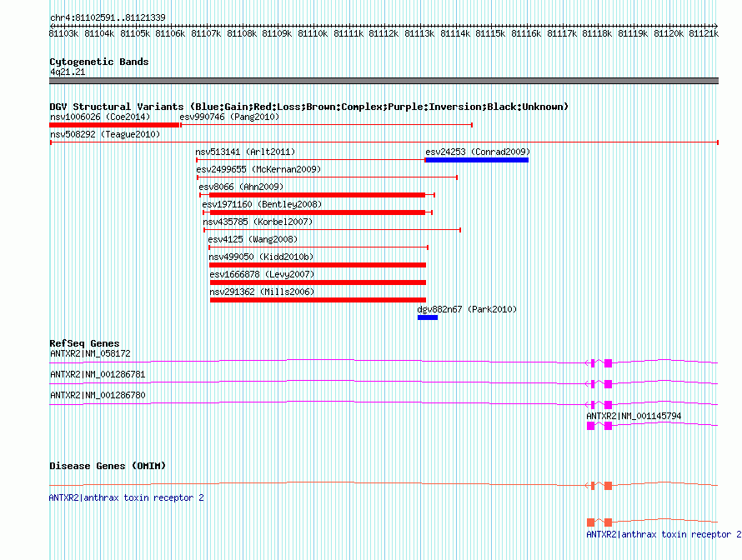Image resolution: width=742 pixels, height=560 pixels.
Task: Click the DGV Structural Variants track heading
Action: (x=308, y=107)
